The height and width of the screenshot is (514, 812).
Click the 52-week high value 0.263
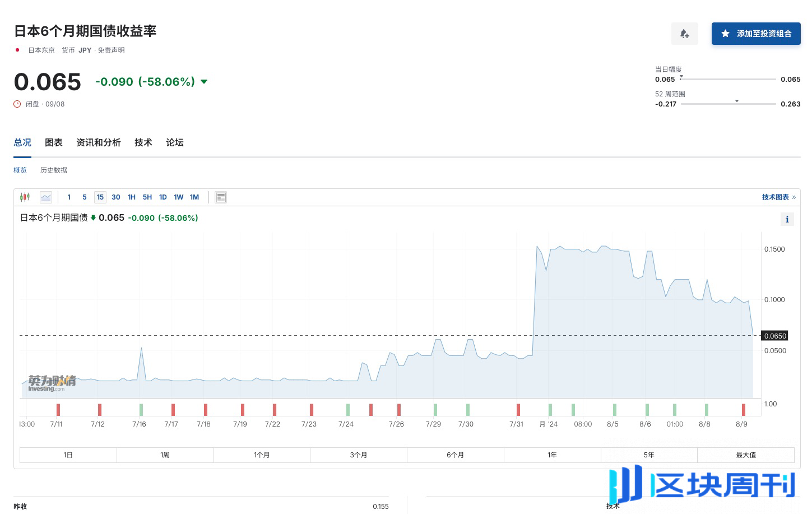[790, 104]
